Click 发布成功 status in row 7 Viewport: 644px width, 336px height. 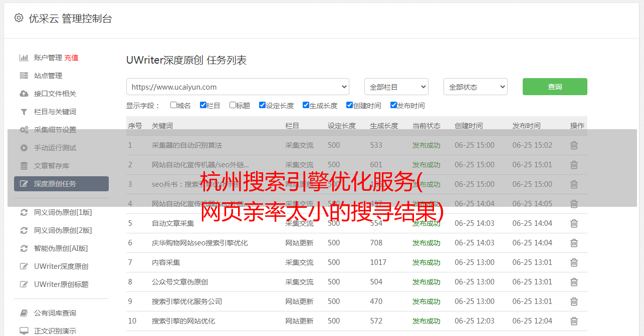pos(426,262)
